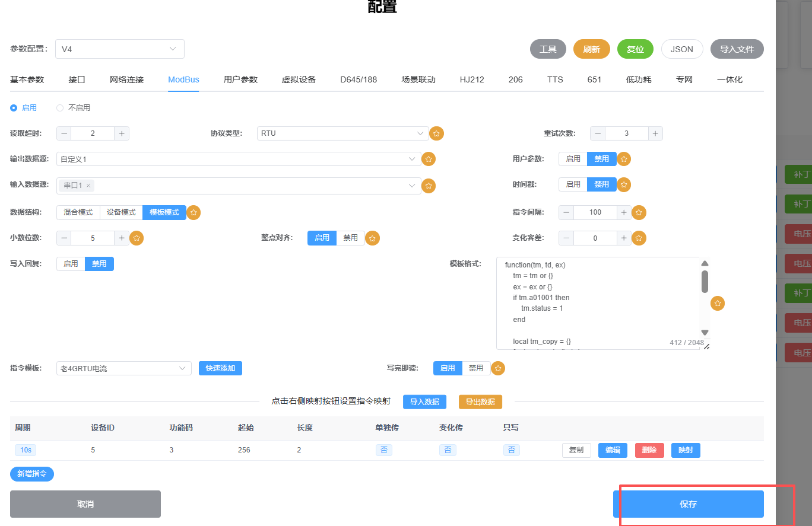Open the 指令模板 dropdown
Screen dimensions: 812x526
pos(123,368)
